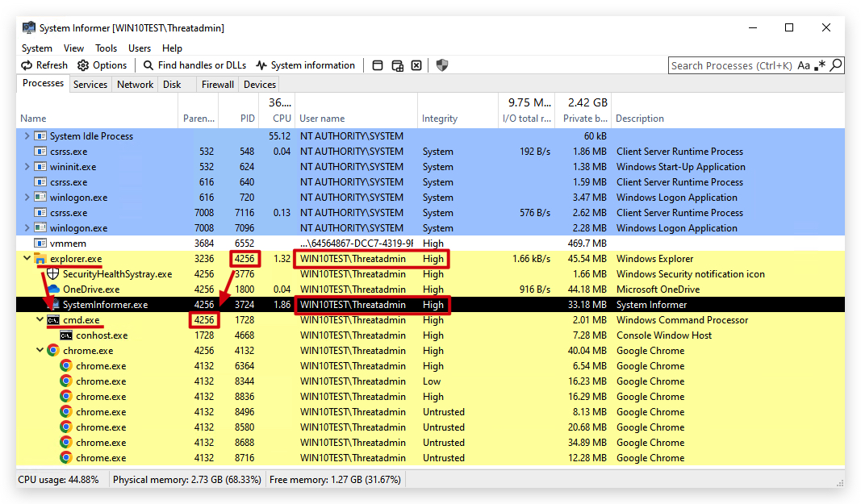Sort processes by PID column header

pos(247,118)
